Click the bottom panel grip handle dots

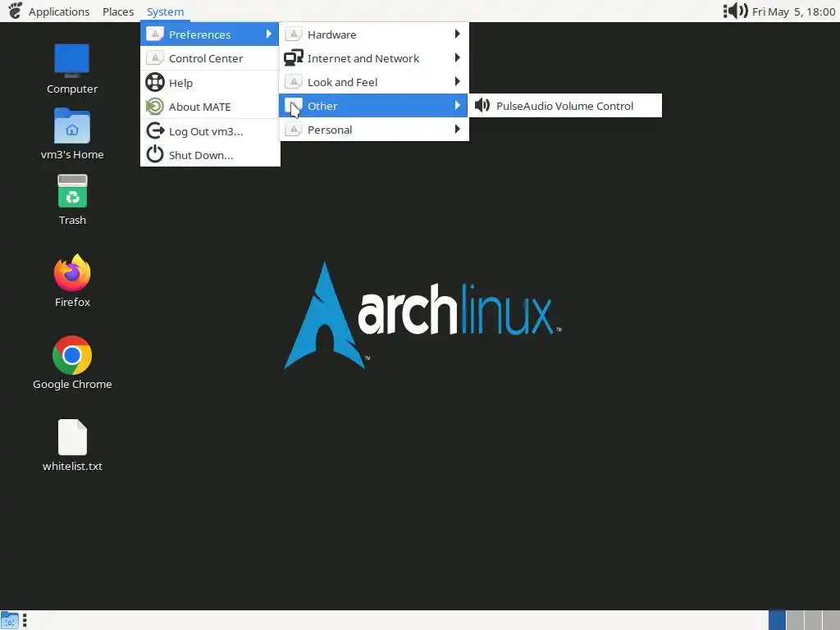(25, 620)
